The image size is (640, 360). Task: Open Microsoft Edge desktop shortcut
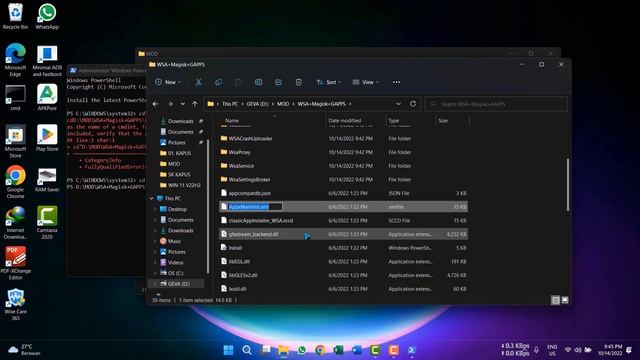[x=16, y=60]
